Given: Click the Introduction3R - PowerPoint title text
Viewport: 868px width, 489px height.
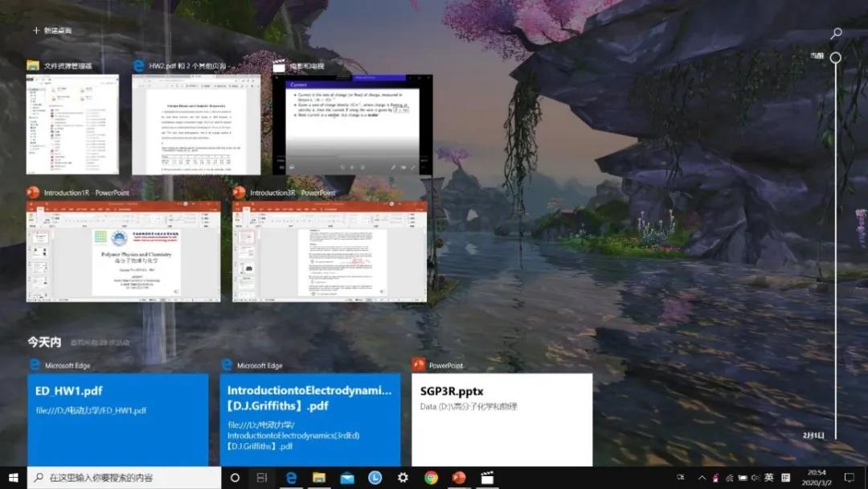Looking at the screenshot, I should point(293,192).
